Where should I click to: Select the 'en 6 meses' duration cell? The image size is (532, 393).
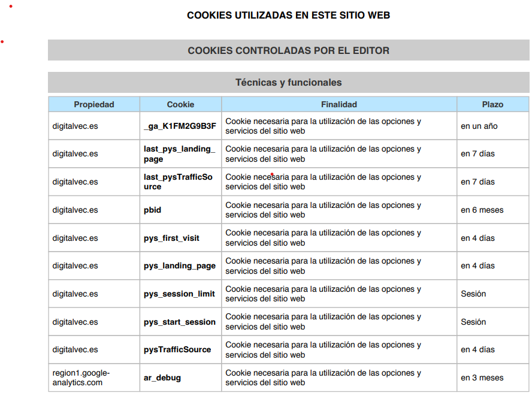482,210
